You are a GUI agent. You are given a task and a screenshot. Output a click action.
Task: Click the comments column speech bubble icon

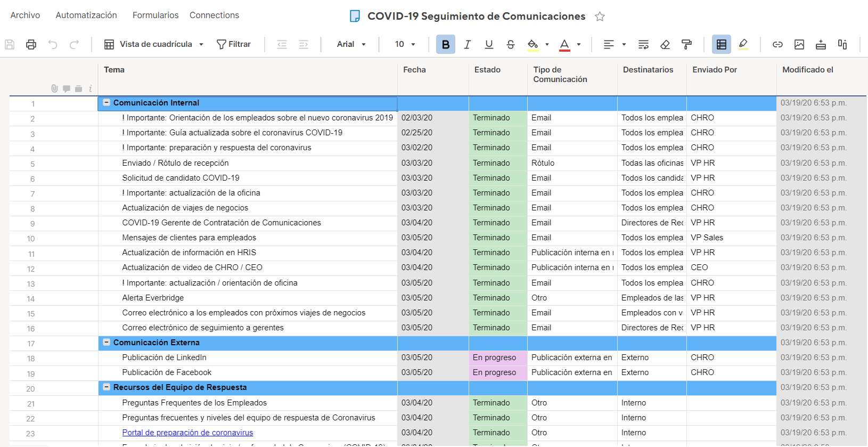[x=67, y=89]
